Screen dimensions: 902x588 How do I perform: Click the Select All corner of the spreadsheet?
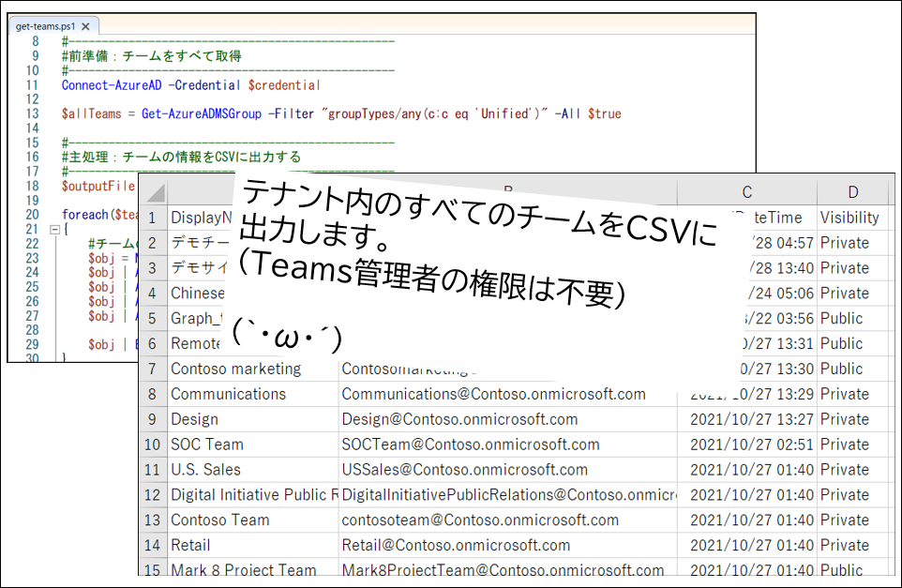(155, 192)
